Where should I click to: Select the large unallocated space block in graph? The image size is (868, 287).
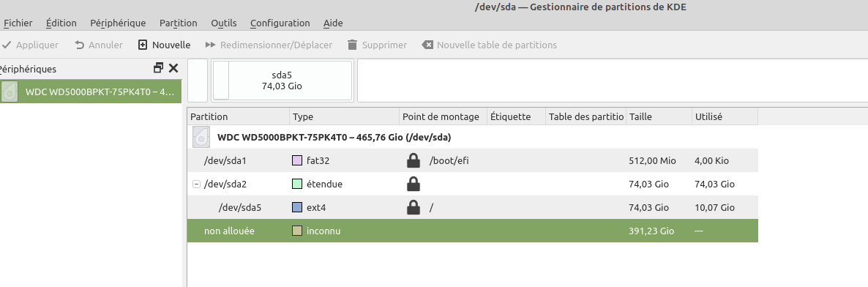613,81
